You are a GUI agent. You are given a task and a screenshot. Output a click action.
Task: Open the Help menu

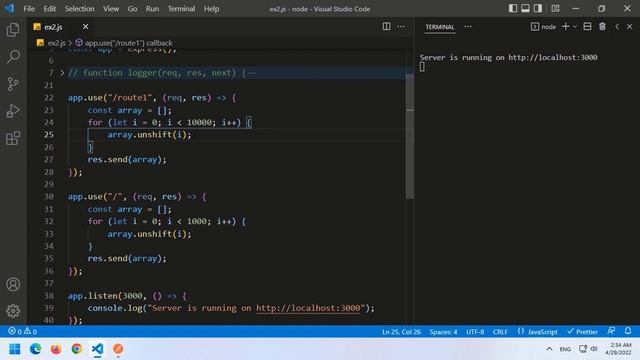(211, 9)
